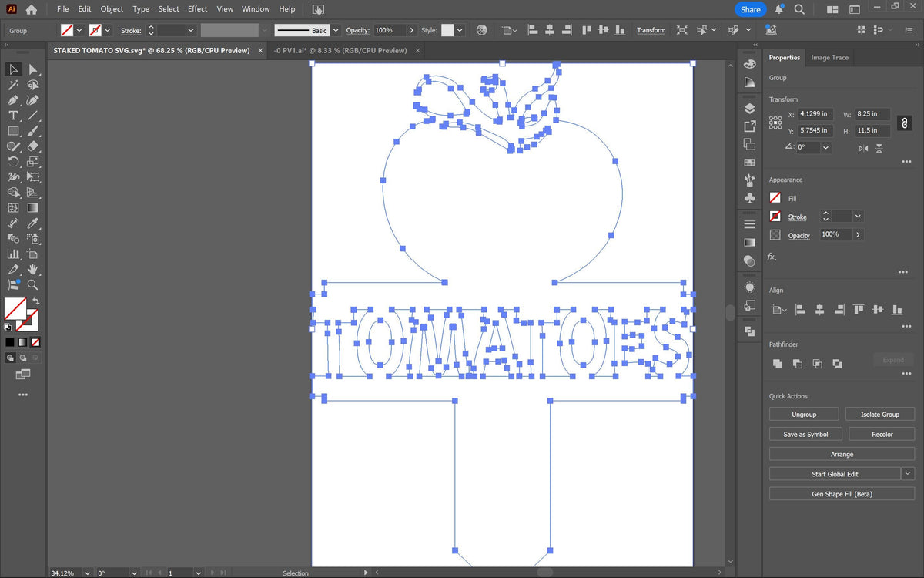
Task: Click Unite in Pathfinder section
Action: [778, 364]
